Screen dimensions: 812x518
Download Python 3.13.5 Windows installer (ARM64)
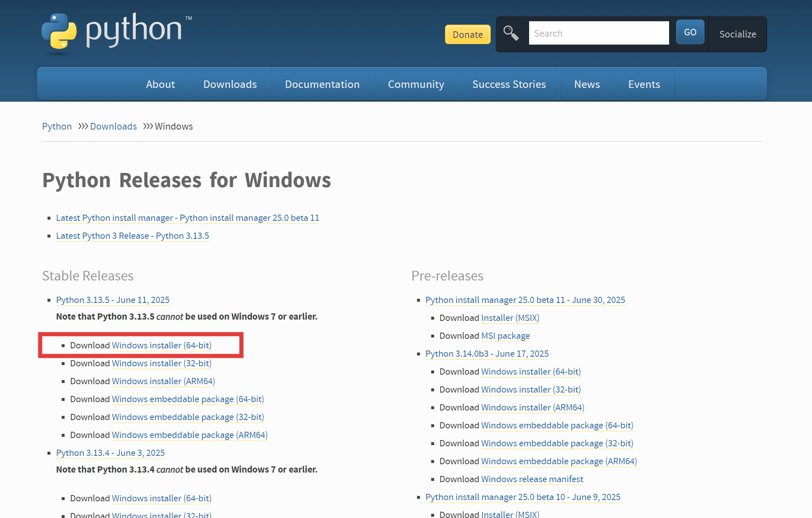point(163,381)
